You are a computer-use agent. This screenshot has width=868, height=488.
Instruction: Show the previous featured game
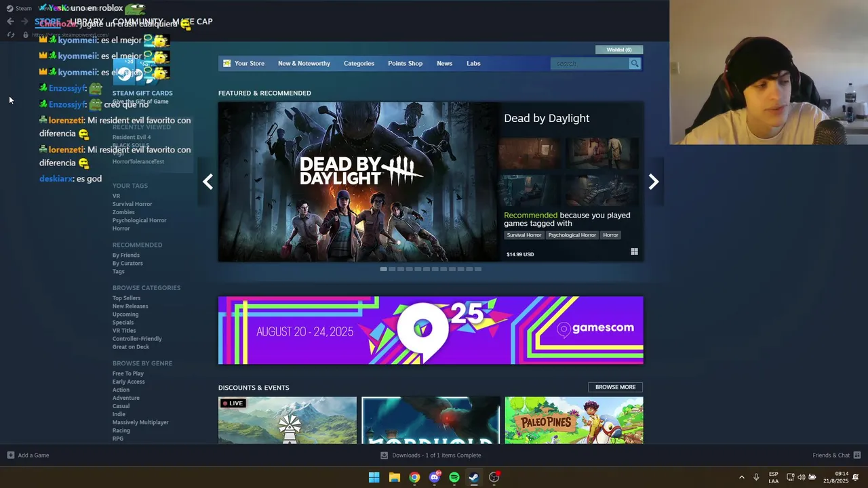tap(208, 182)
